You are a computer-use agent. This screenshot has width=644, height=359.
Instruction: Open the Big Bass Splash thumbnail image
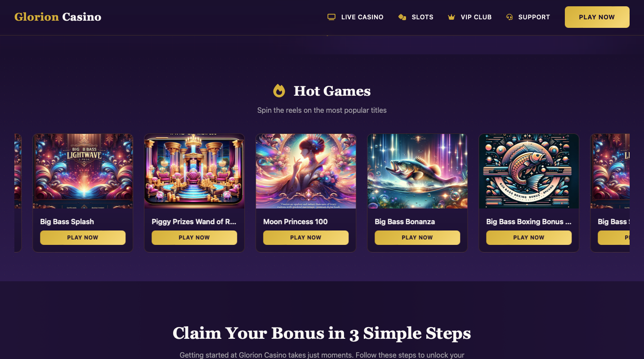83,171
